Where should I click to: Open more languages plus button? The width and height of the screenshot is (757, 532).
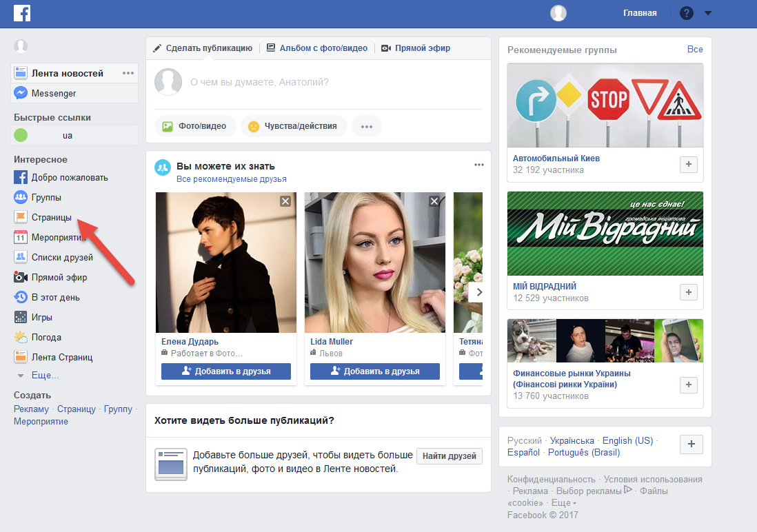coord(692,444)
